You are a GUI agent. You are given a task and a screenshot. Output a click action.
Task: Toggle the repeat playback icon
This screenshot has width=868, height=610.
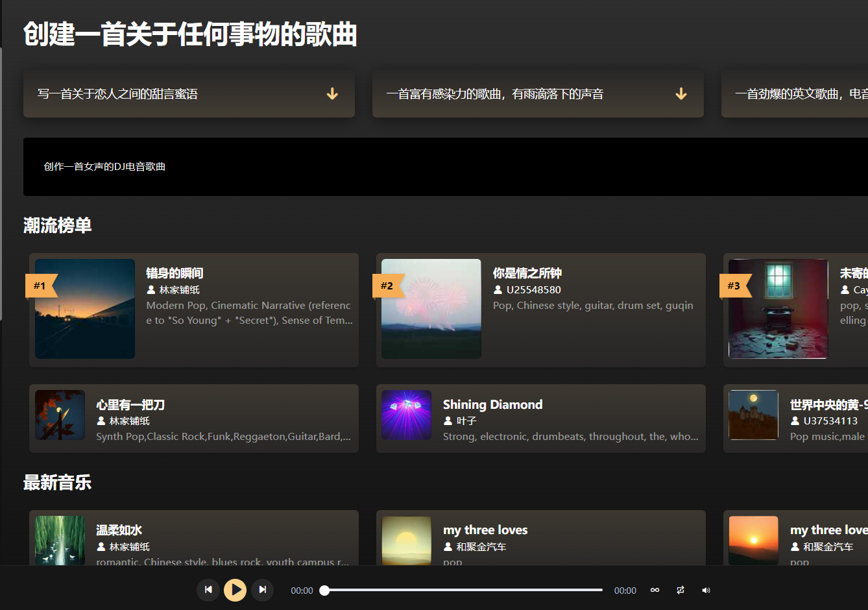tap(680, 591)
